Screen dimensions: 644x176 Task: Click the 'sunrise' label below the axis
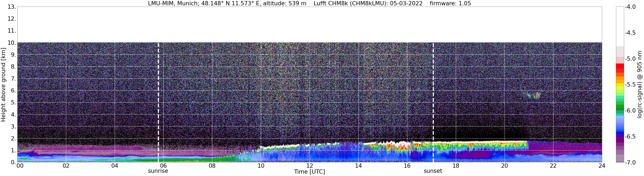click(158, 171)
